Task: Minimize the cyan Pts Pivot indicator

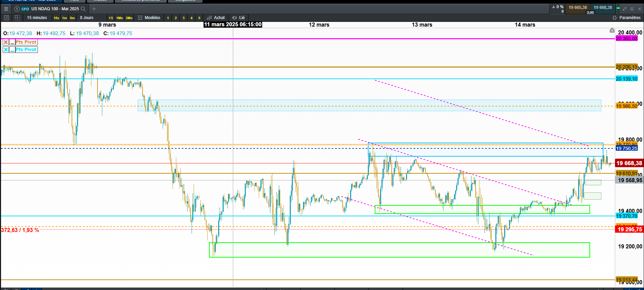Action: click(x=12, y=50)
